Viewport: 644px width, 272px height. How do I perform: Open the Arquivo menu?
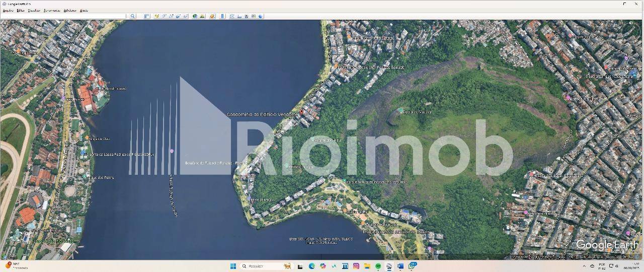(8, 10)
